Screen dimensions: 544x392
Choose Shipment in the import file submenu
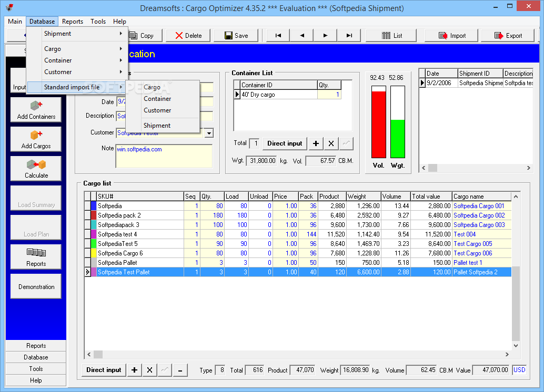click(x=163, y=126)
